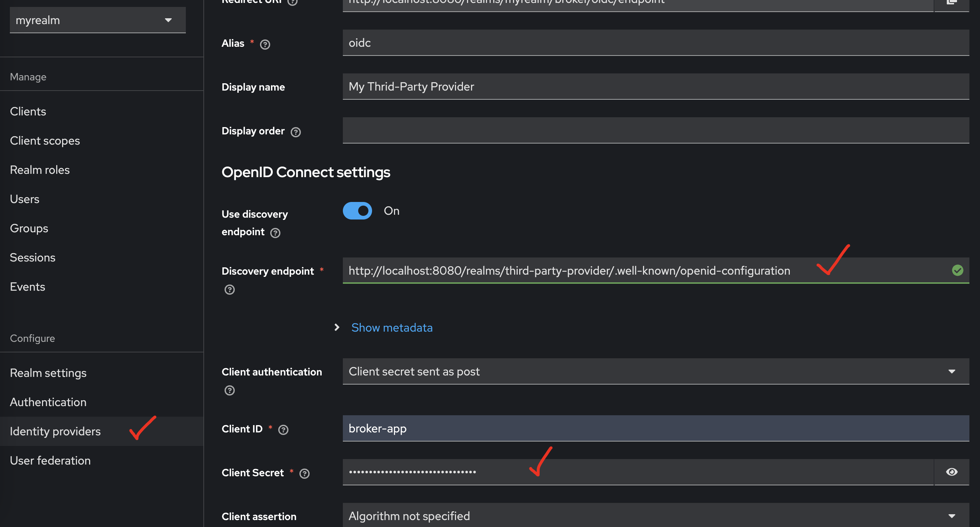Click the help icon next to Alias

click(265, 45)
